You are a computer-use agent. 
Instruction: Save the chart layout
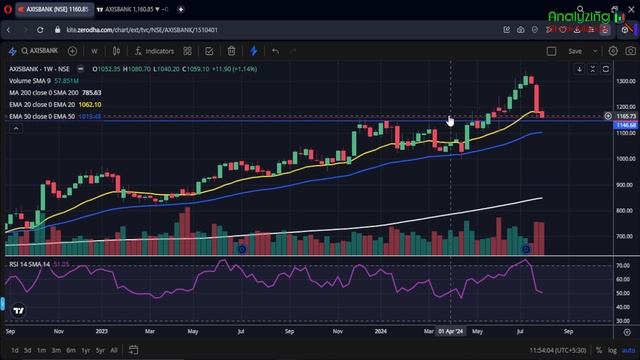575,51
